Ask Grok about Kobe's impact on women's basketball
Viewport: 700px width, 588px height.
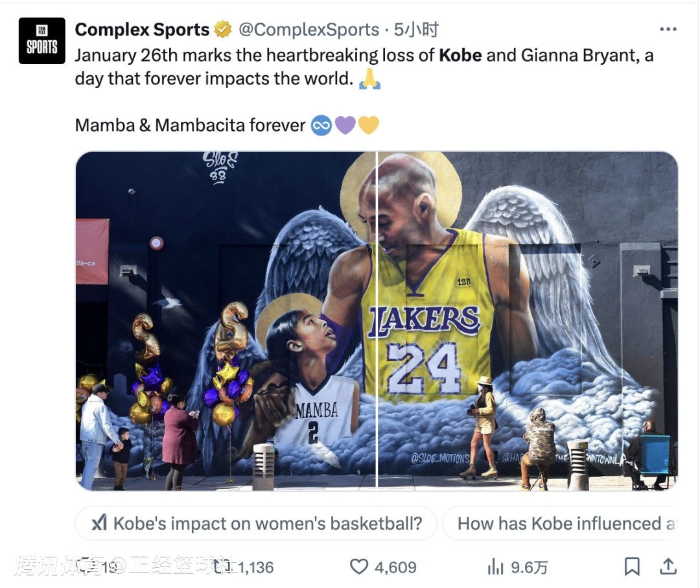tap(267, 523)
